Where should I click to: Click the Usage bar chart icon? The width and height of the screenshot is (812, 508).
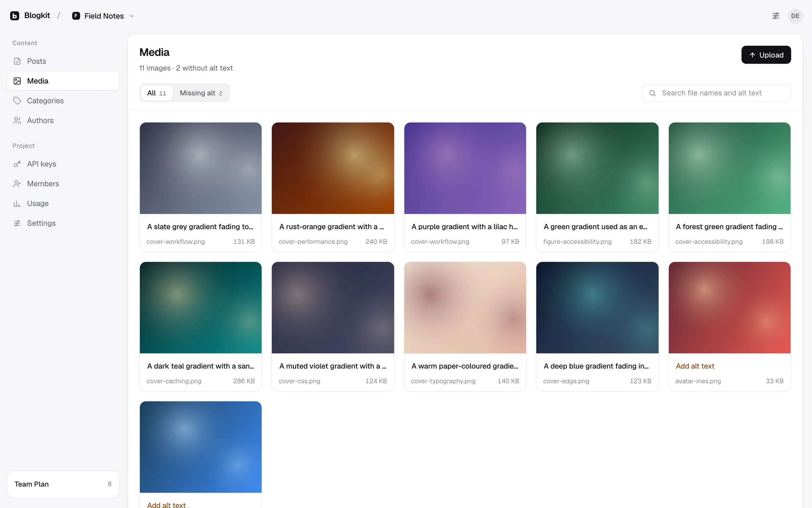click(17, 204)
